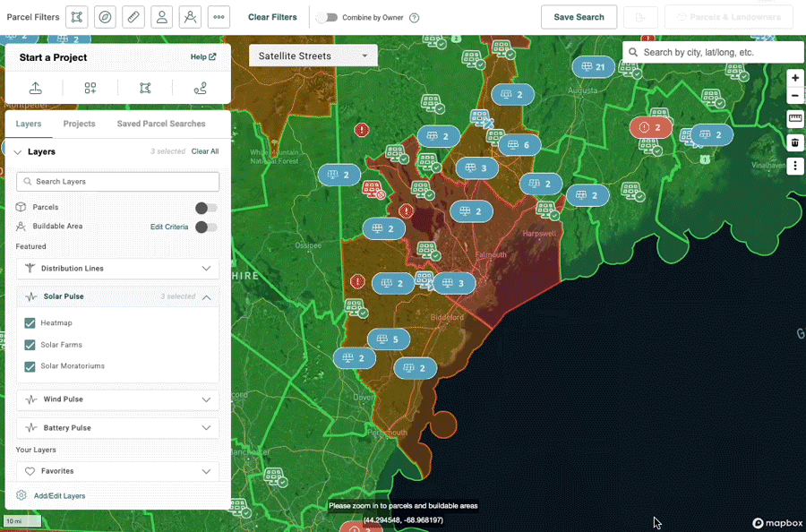The width and height of the screenshot is (806, 532).
Task: Uncheck the Solar Farms checkbox
Action: point(30,345)
